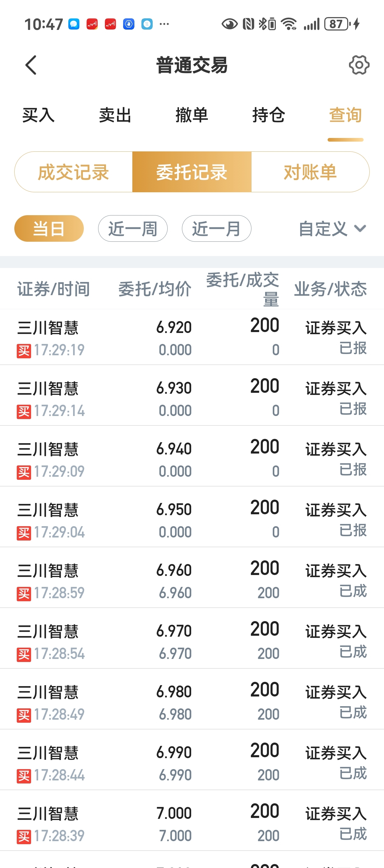Show 成交记录 records
Screen dimensions: 384x868
[x=73, y=172]
